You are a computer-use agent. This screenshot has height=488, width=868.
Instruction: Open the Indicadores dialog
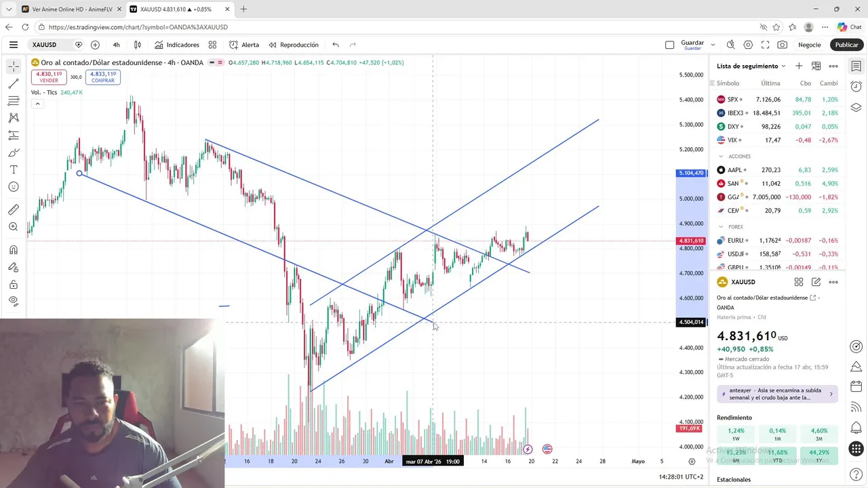click(177, 45)
